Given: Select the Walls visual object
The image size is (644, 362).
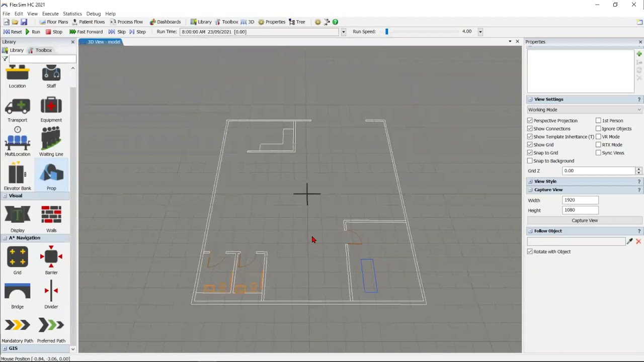Looking at the screenshot, I should 51,219.
